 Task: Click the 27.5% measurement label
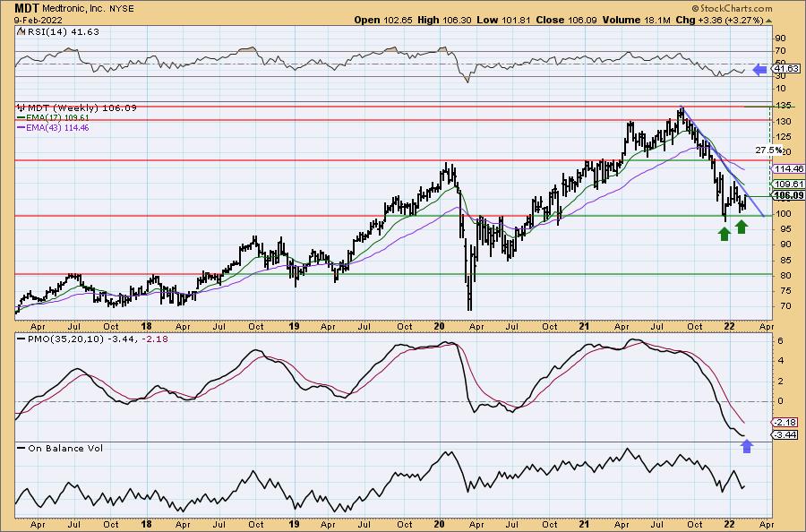click(x=768, y=150)
